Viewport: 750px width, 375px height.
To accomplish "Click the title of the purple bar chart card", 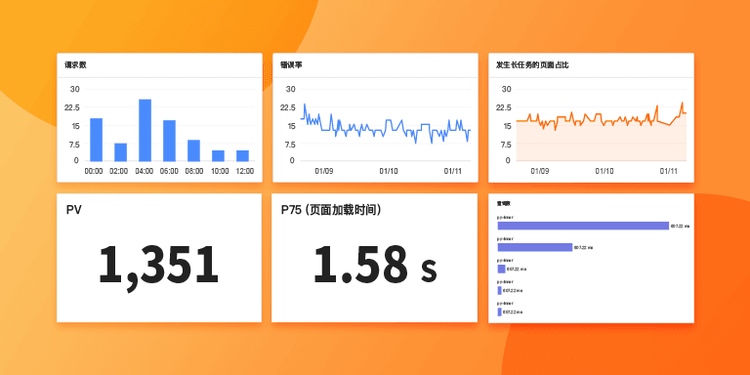I will 504,204.
